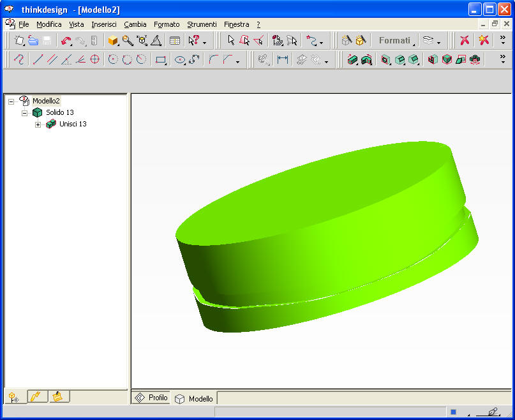This screenshot has height=420, width=515.
Task: Open the Inserisci menu
Action: click(x=104, y=24)
